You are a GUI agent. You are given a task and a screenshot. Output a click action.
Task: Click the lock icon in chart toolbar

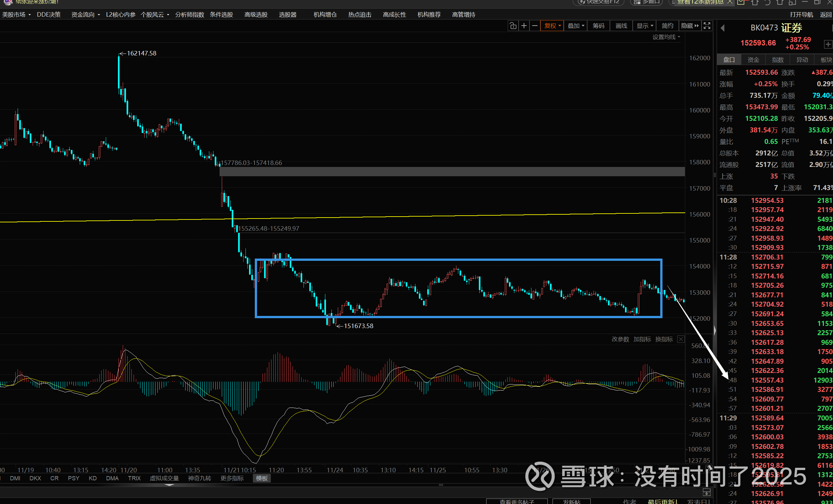[513, 26]
